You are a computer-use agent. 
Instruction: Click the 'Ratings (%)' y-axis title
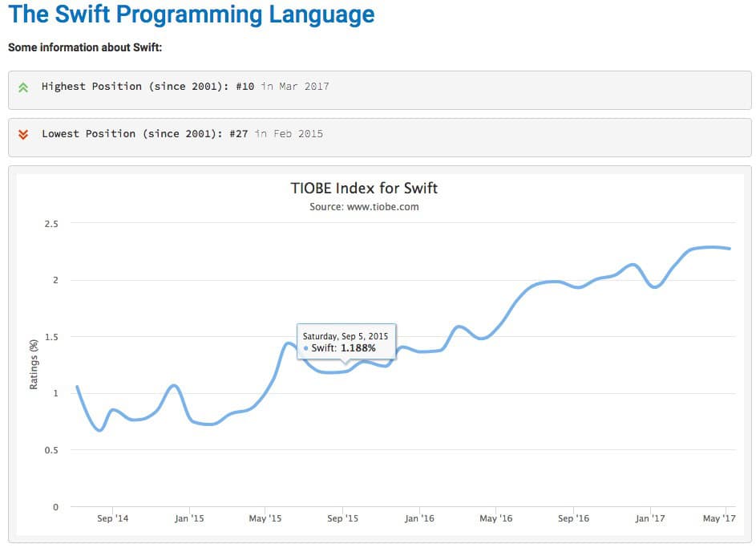[x=33, y=365]
